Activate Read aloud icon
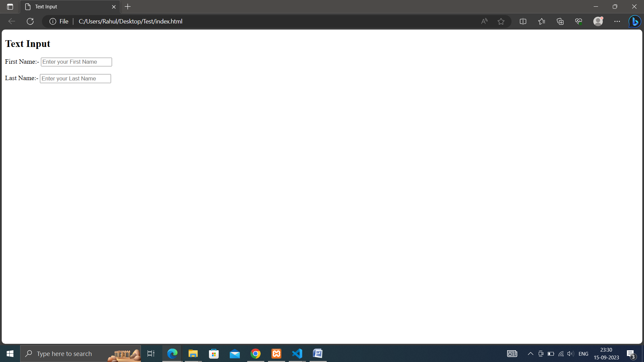 (484, 21)
